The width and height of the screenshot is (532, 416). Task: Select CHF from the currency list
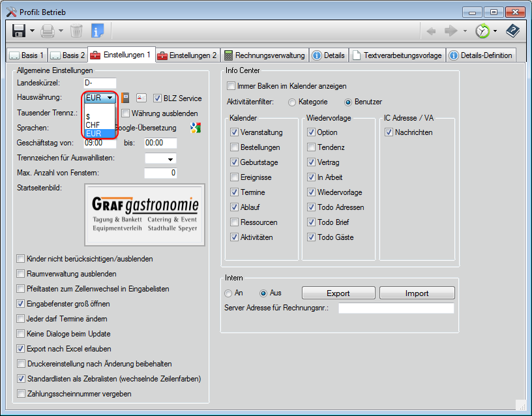[x=93, y=124]
